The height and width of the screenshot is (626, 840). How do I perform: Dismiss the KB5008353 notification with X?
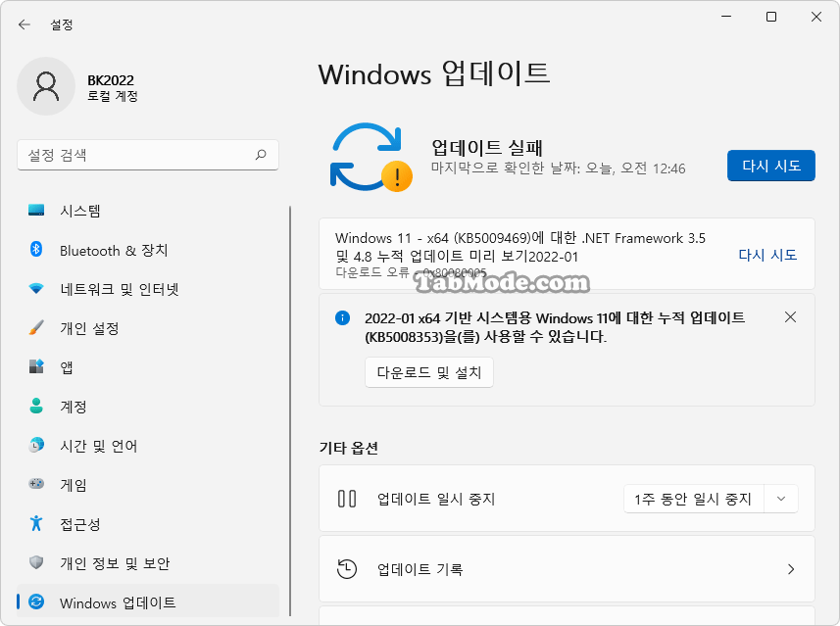point(790,317)
